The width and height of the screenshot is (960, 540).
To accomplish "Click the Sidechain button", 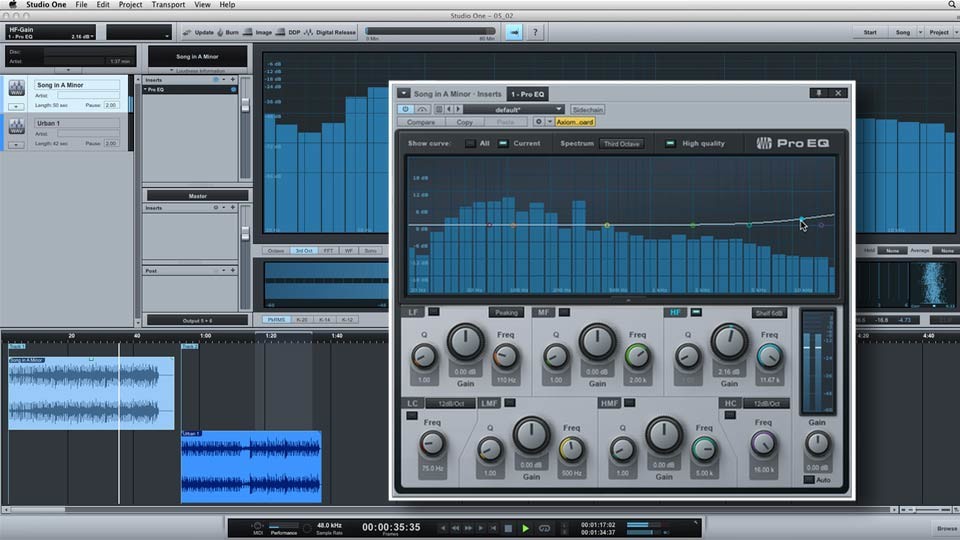I will click(x=588, y=110).
